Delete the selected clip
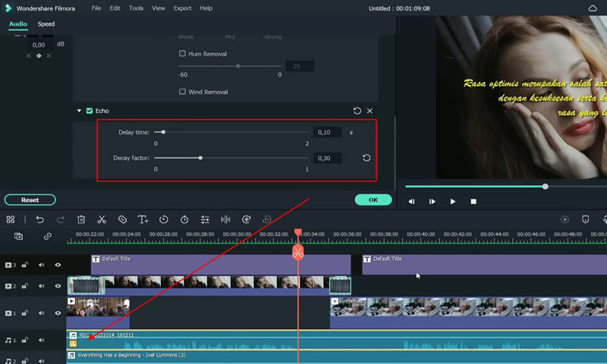Screen dimensions: 607x364 (81, 219)
